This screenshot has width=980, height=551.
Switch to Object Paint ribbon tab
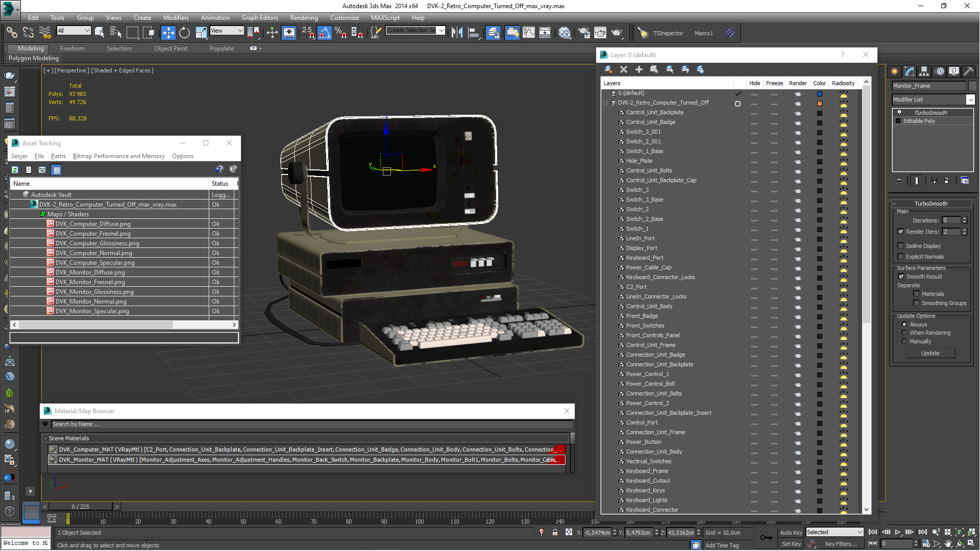pos(170,48)
